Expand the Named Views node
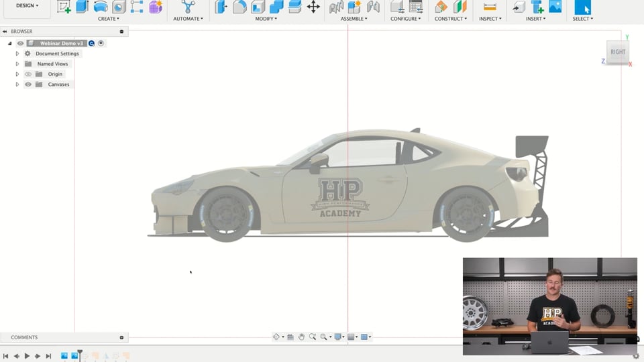 (x=17, y=64)
